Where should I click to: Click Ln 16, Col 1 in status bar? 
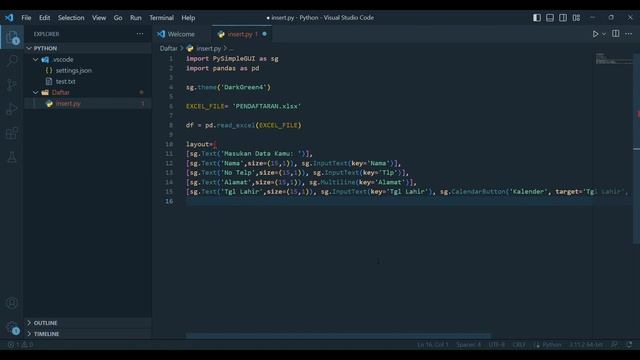pos(433,345)
